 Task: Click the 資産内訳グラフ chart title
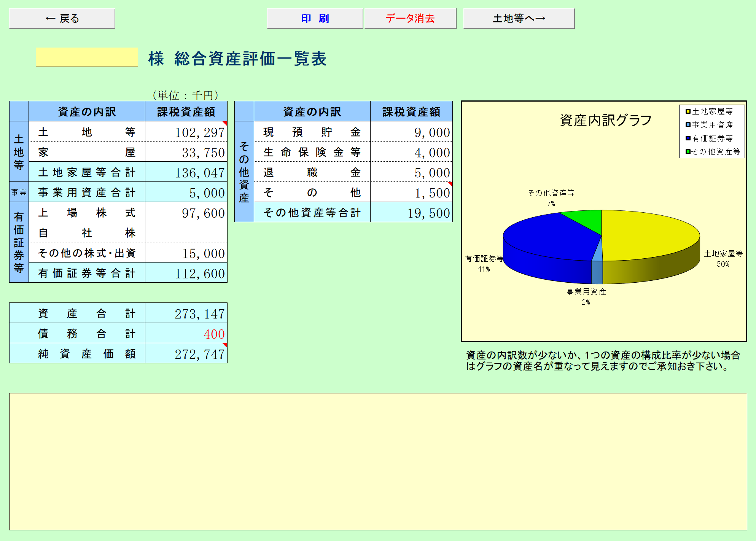605,120
